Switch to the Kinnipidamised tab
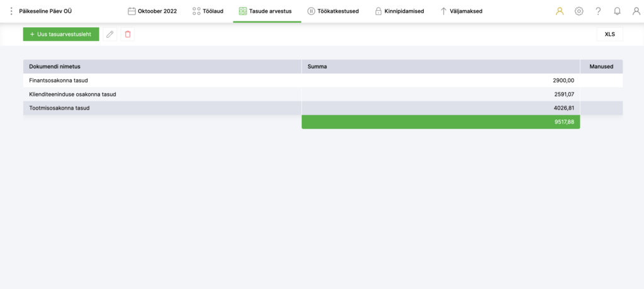This screenshot has height=289, width=644. coord(399,11)
